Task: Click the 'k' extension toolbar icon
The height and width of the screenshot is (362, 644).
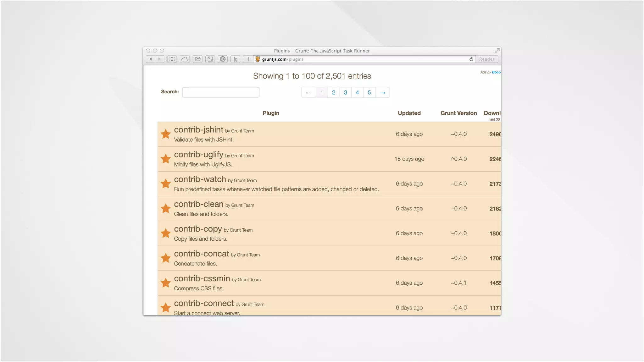Action: pyautogui.click(x=235, y=59)
